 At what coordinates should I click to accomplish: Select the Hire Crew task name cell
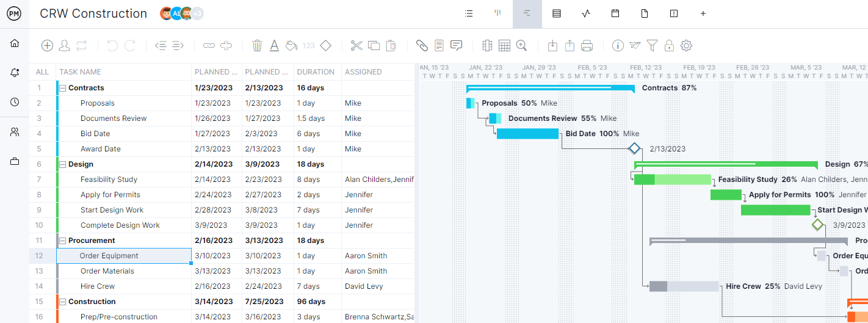[x=98, y=286]
